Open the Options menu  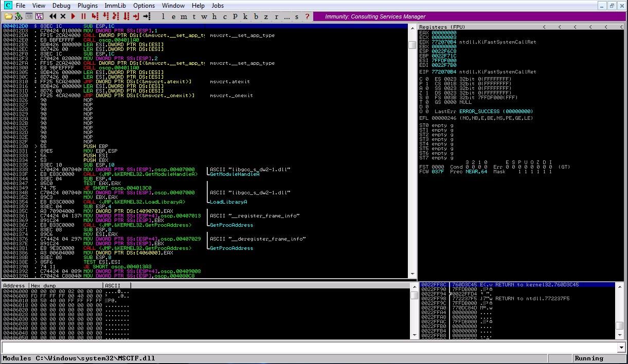(144, 6)
